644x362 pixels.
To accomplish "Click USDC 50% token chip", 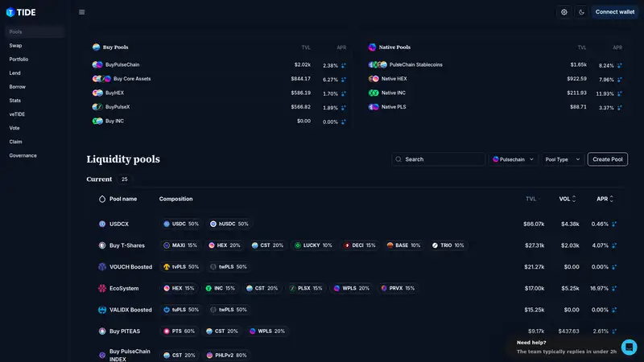I will [180, 224].
